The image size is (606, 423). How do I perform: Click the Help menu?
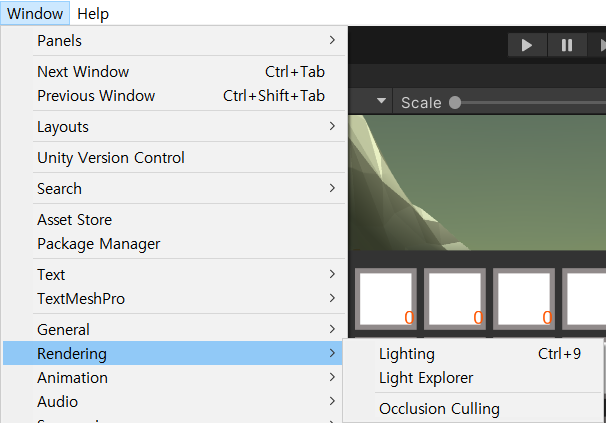[93, 14]
